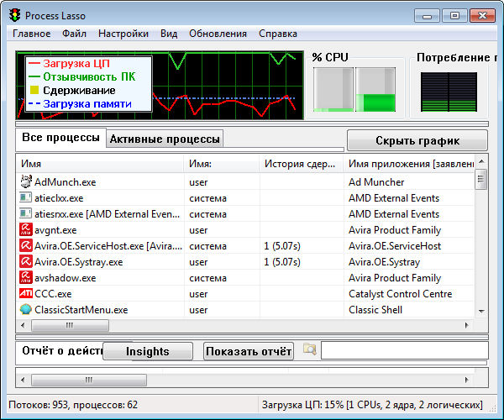
Task: Click the process list scroll-left arrow
Action: tap(23, 325)
